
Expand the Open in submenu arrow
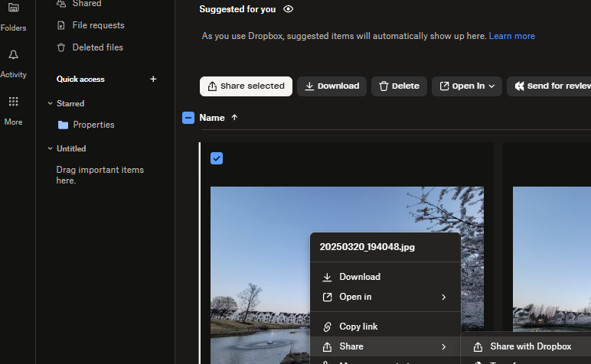[443, 297]
